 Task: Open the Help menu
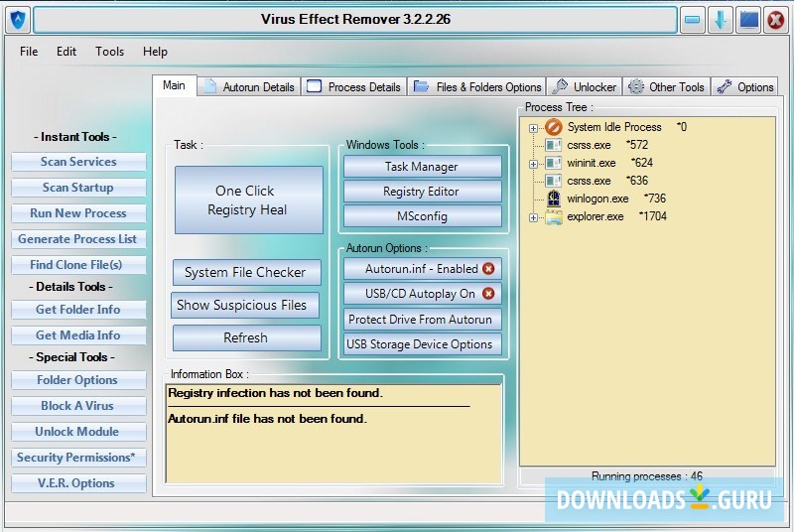pos(155,52)
